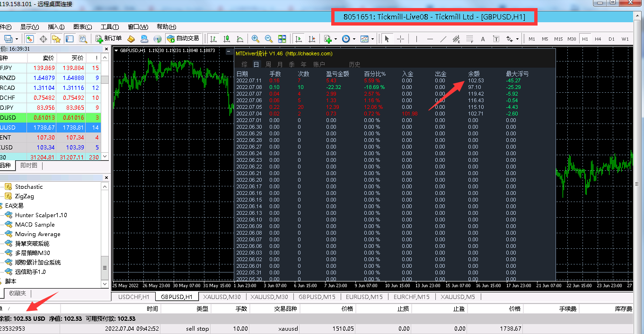This screenshot has height=334, width=644.
Task: Open the 帮助(H) menu
Action: pyautogui.click(x=166, y=26)
